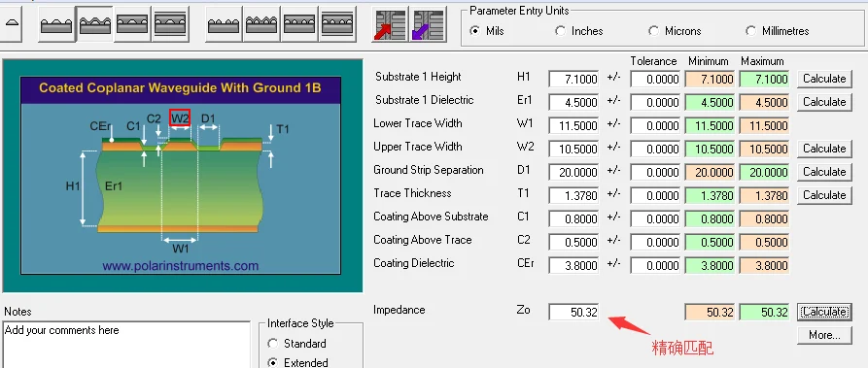Click the partially visible single trace structure icon
Screen dimensions: 868x368
pos(11,24)
